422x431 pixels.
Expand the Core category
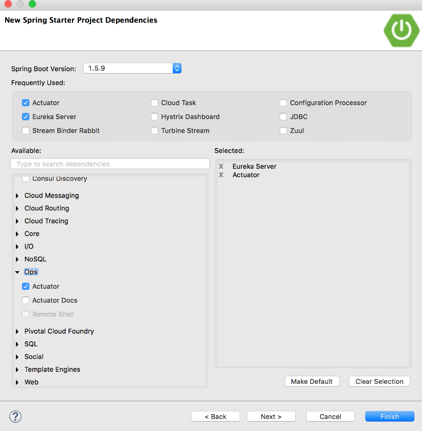click(x=17, y=234)
